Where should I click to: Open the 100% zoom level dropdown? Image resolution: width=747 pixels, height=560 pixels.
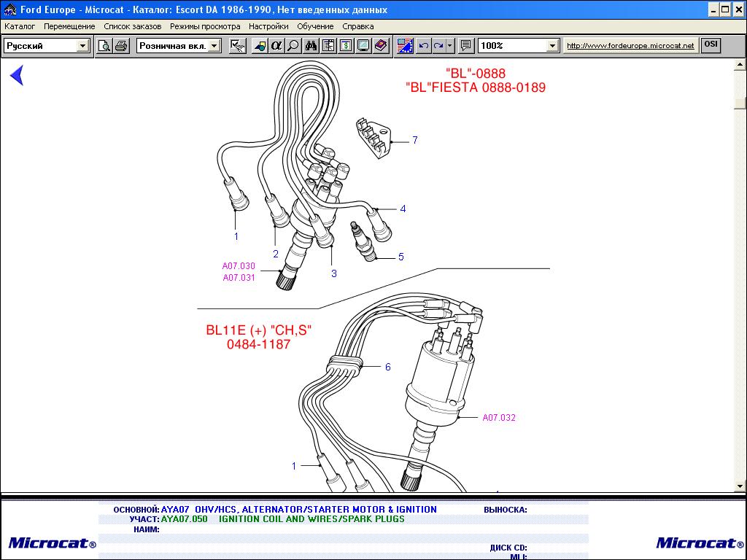coord(552,46)
